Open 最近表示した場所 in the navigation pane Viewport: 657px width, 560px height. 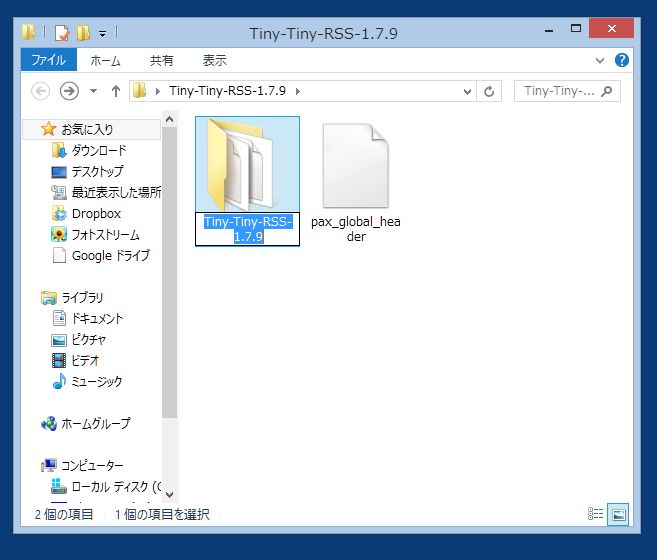[x=116, y=192]
